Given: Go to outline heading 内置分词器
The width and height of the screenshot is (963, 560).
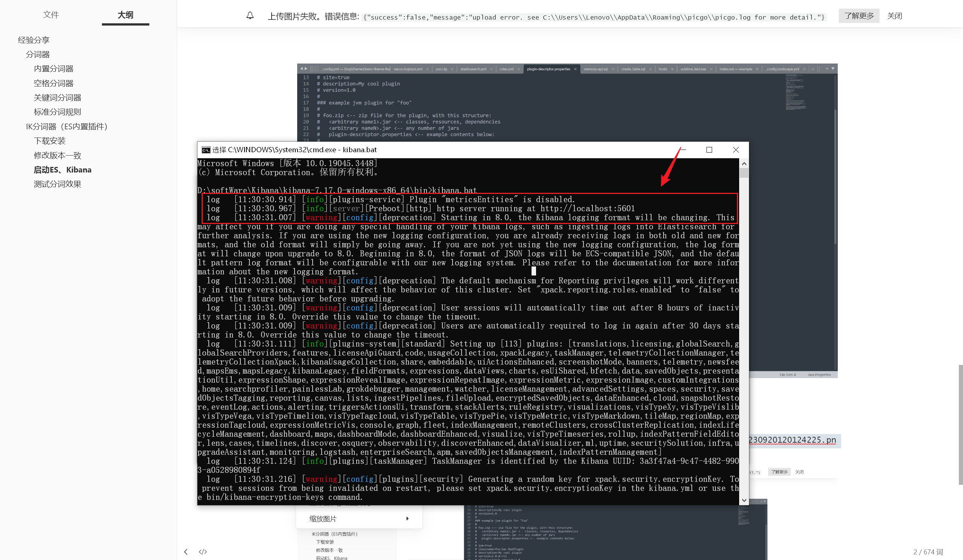Looking at the screenshot, I should [x=53, y=69].
